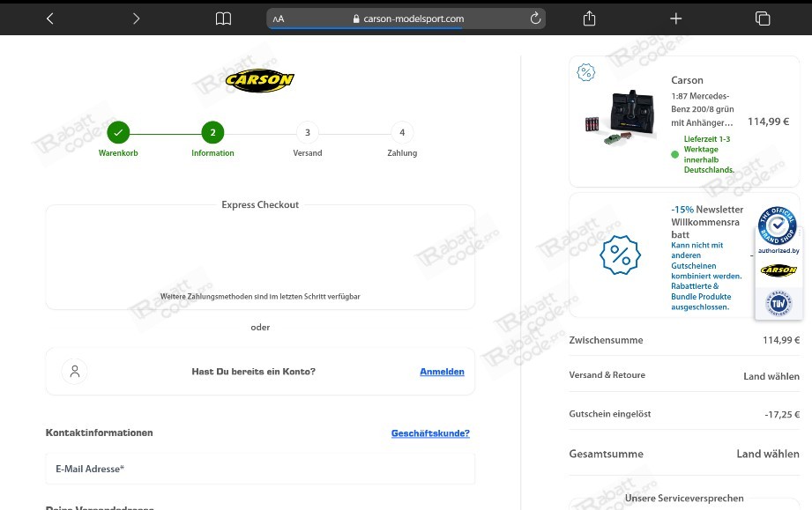Open the Mercedes-Benz product thumbnail
This screenshot has width=812, height=510.
(x=621, y=117)
